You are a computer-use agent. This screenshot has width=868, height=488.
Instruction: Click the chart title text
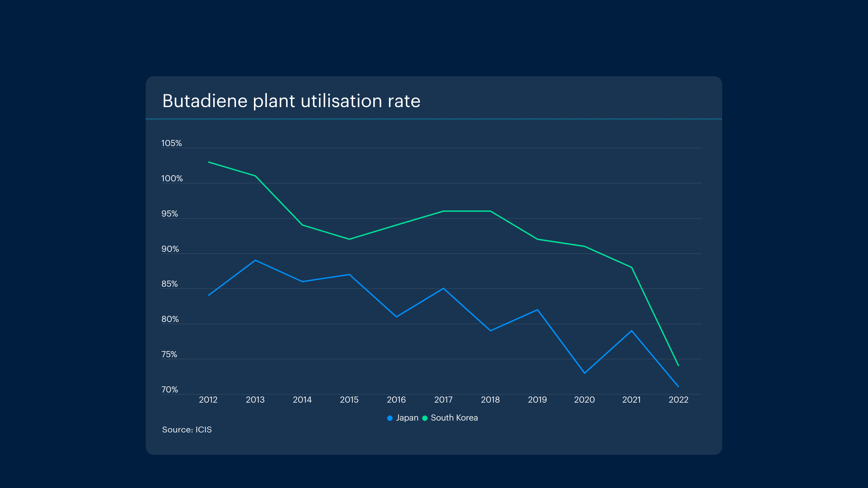coord(291,101)
